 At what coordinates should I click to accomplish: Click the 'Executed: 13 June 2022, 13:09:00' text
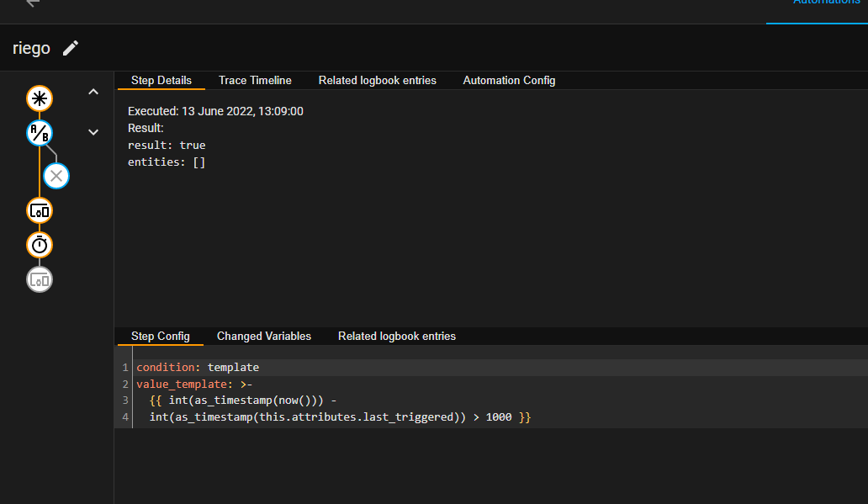pyautogui.click(x=215, y=111)
